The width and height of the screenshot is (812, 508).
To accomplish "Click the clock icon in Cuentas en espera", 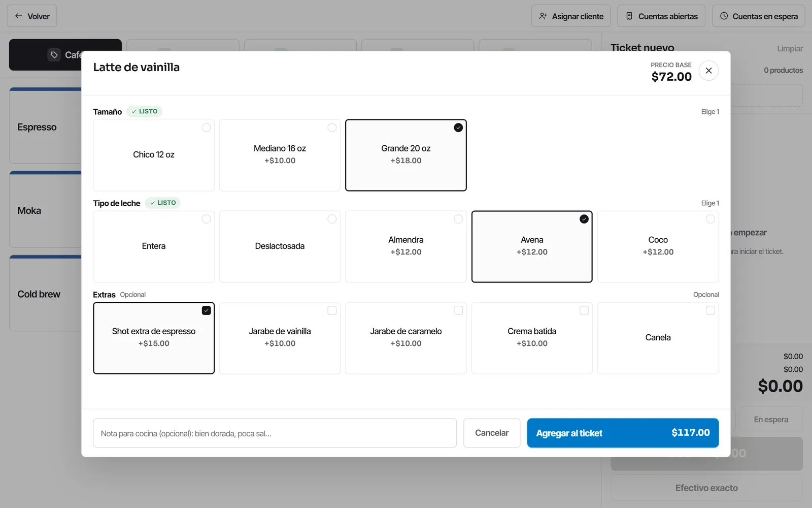I will pyautogui.click(x=724, y=16).
